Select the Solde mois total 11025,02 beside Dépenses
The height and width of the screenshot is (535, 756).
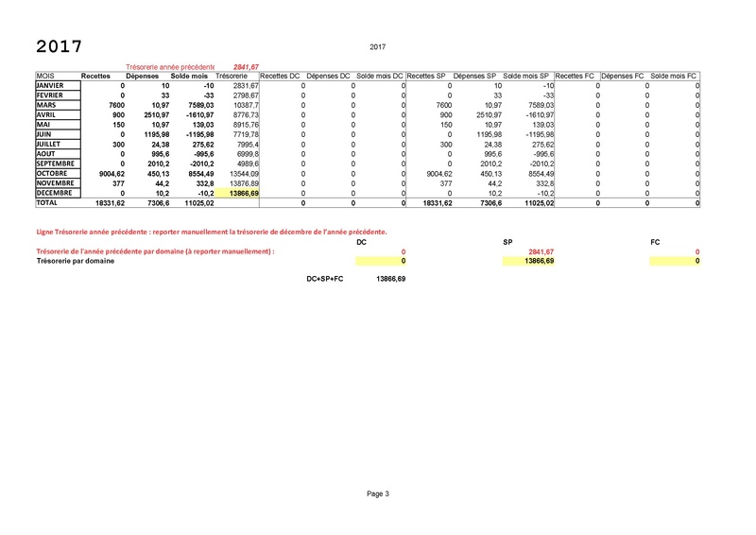point(193,203)
